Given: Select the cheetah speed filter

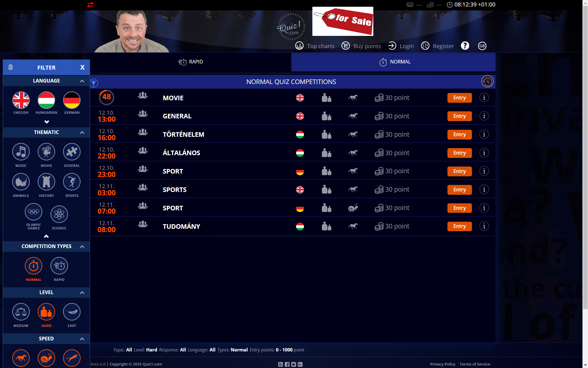Looking at the screenshot, I should 72,358.
